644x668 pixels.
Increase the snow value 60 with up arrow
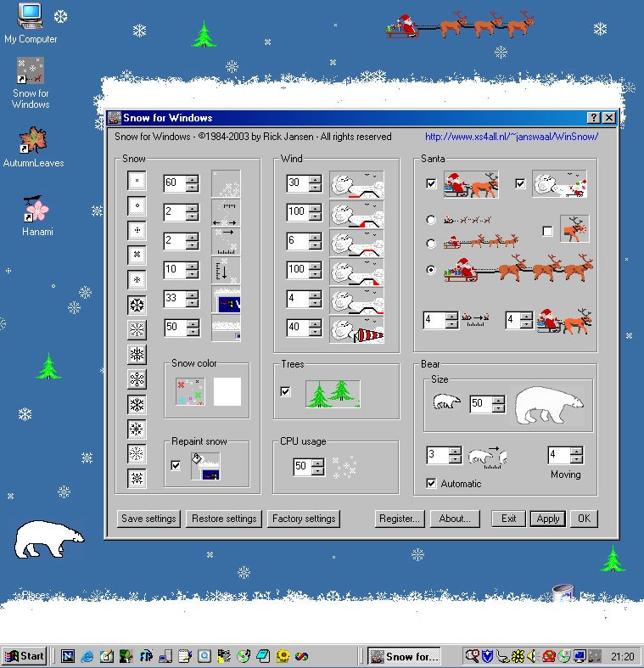[193, 179]
